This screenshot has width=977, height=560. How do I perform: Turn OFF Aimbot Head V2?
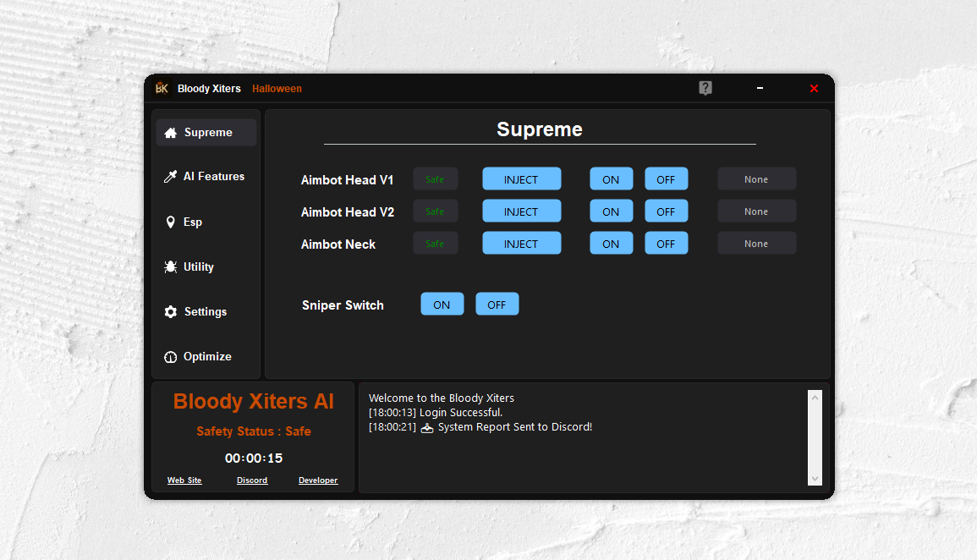click(666, 211)
